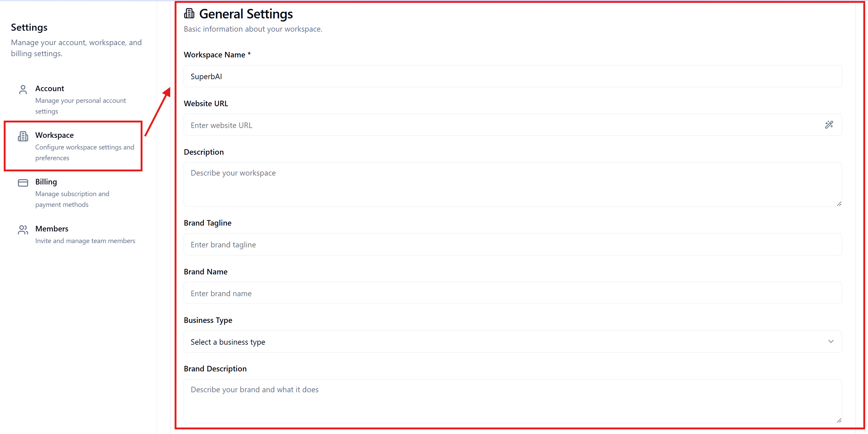Click the magic wand icon in Website URL
Image resolution: width=868 pixels, height=434 pixels.
coord(829,125)
